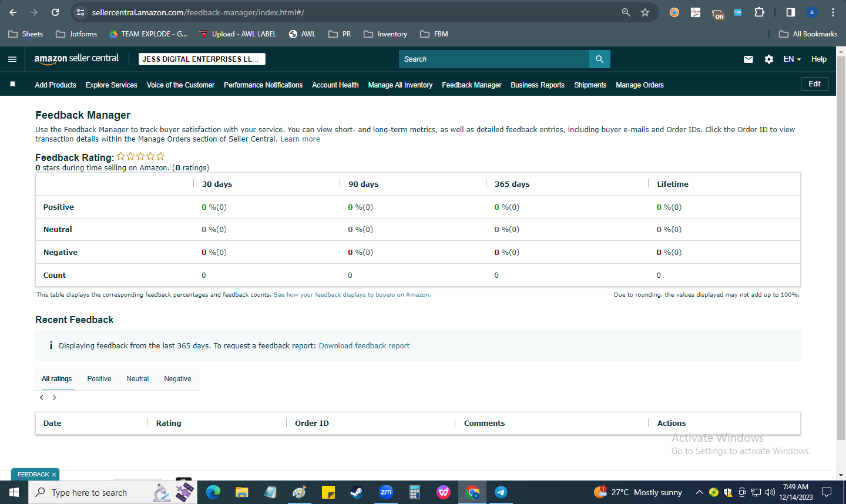Open the settings gear icon
This screenshot has height=504, width=846.
point(769,59)
